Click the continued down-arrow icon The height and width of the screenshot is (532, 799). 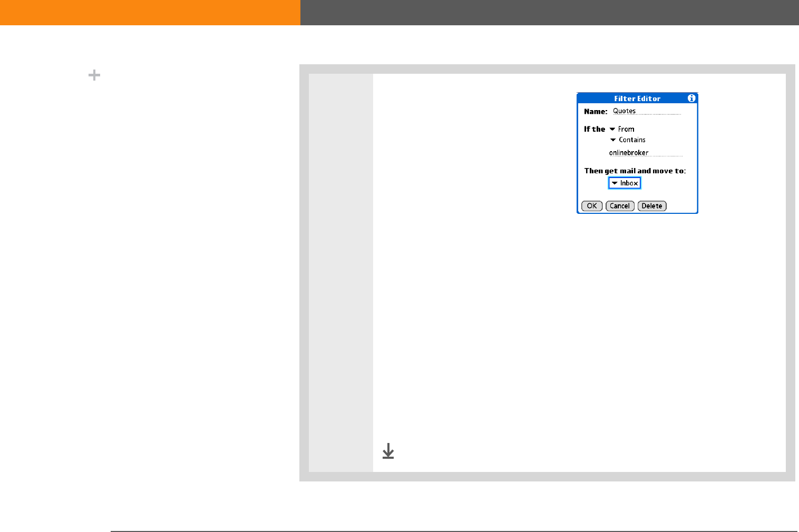388,451
